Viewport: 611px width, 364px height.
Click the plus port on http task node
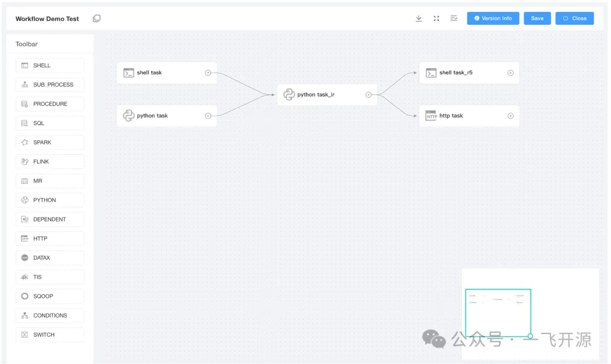(510, 116)
